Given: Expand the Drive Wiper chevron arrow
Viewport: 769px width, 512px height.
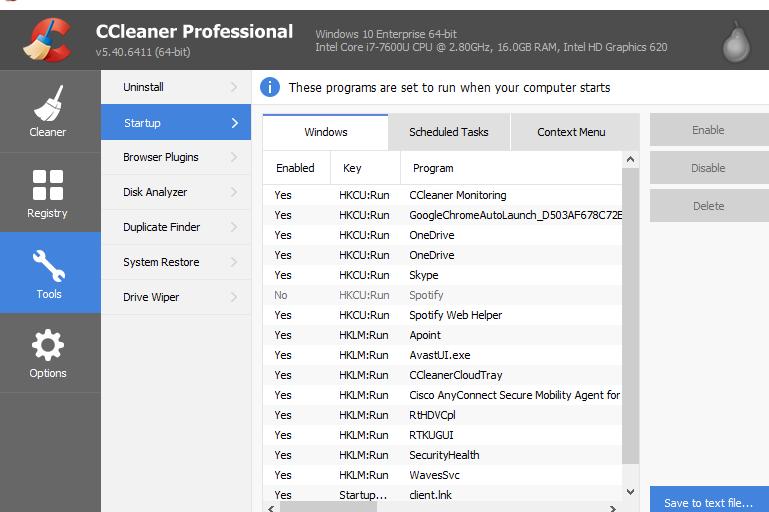Looking at the screenshot, I should click(235, 297).
